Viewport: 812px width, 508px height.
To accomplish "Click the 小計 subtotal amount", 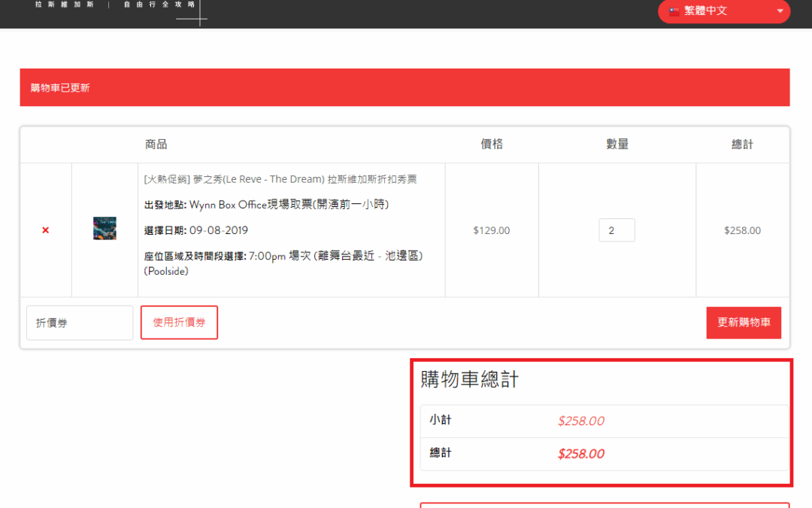I will (x=581, y=421).
